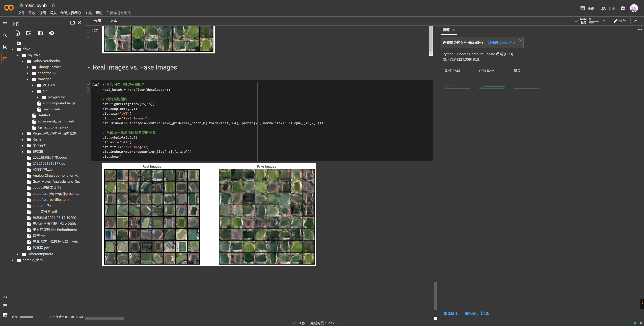
Task: Expand the ChangeFormer folder
Action: [28, 67]
